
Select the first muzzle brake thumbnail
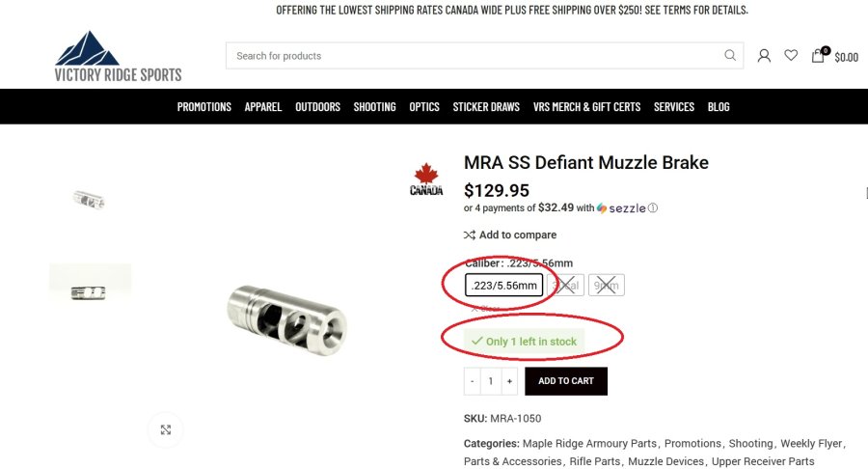(x=90, y=200)
